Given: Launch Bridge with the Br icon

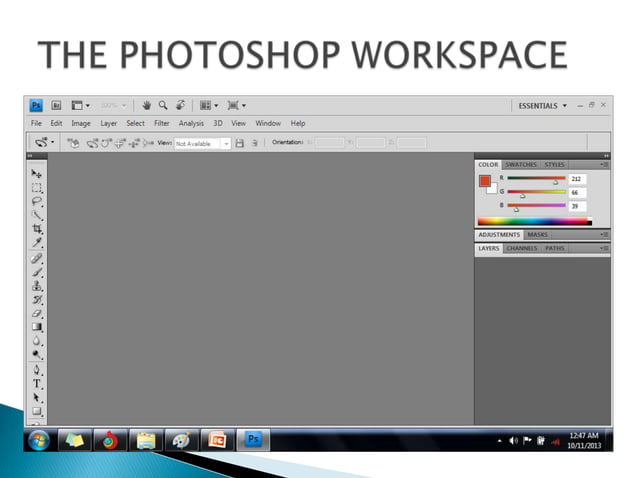Looking at the screenshot, I should coord(56,105).
